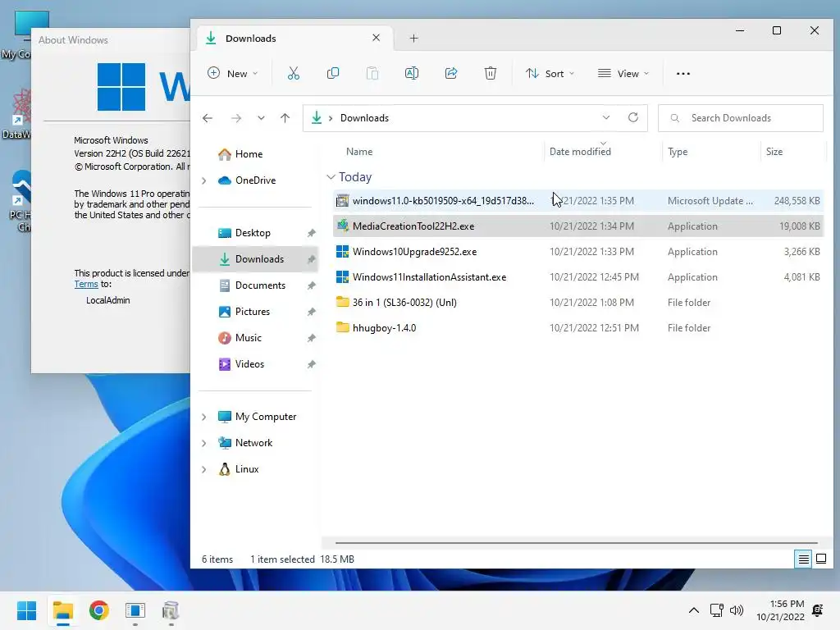This screenshot has height=630, width=840.
Task: Select windows11.0-kb5019509 update file
Action: point(578,201)
